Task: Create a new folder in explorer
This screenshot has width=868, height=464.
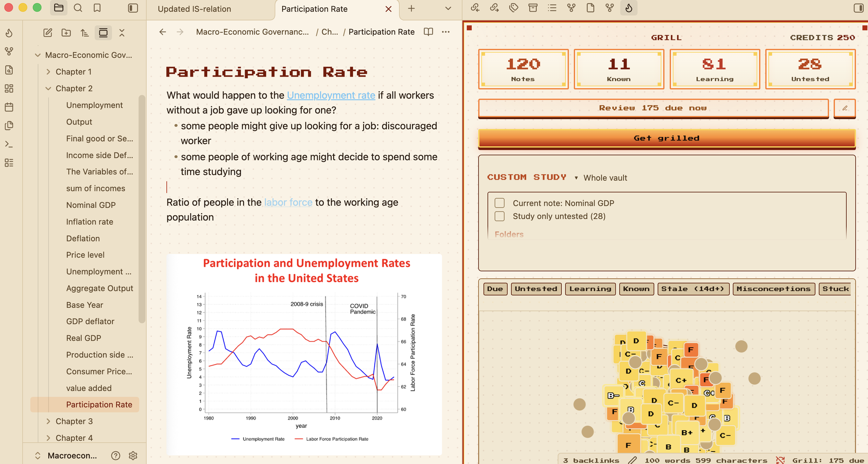Action: coord(66,33)
